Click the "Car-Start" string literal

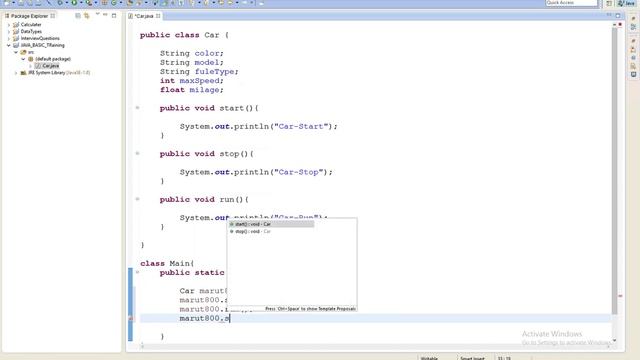tap(301, 127)
